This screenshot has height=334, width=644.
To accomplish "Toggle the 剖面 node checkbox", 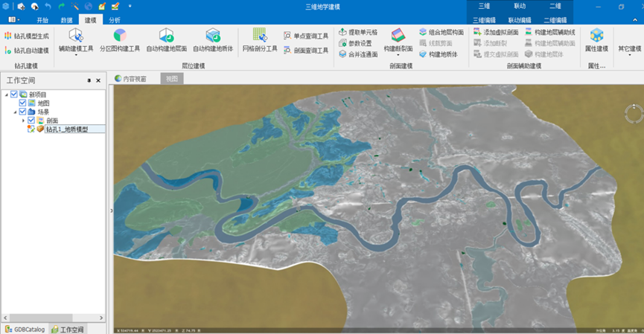I will (31, 121).
